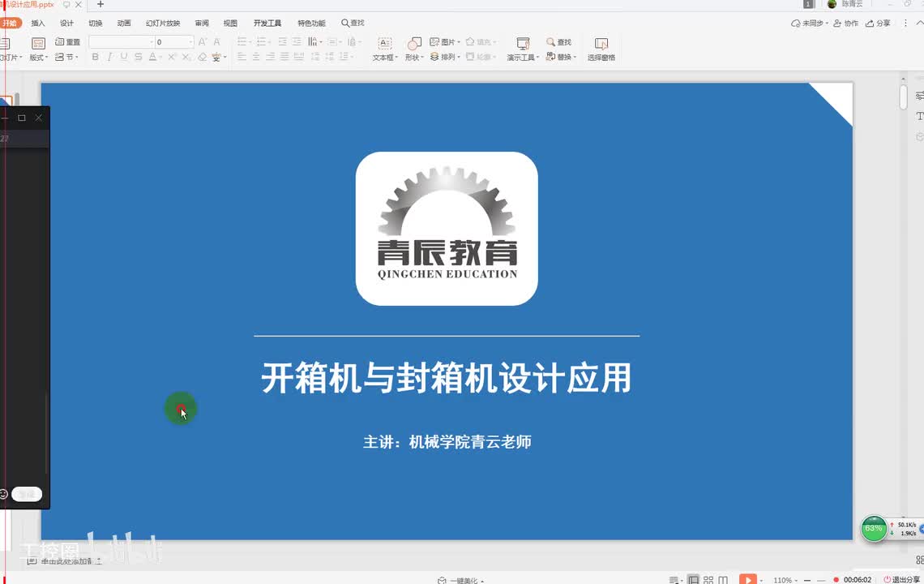Click the 协作 collaborate button
Viewport: 924px width, 584px height.
coord(846,23)
